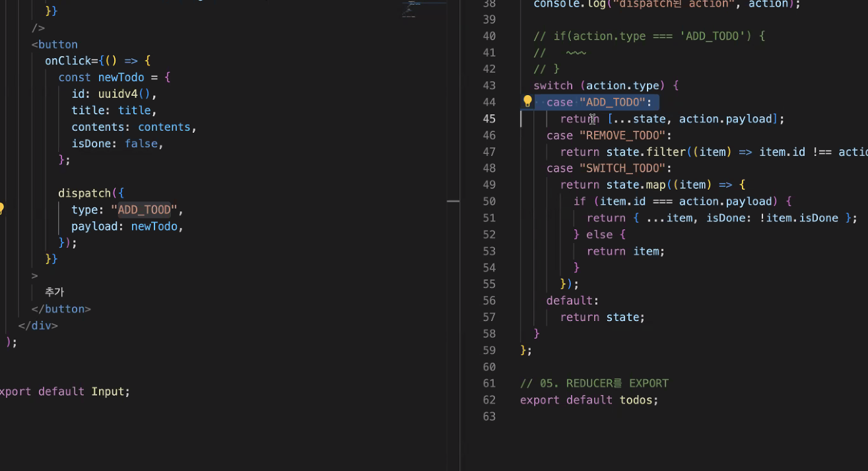Screen dimensions: 868x471
Task: Click the "<button" opening tag
Action: (55, 44)
